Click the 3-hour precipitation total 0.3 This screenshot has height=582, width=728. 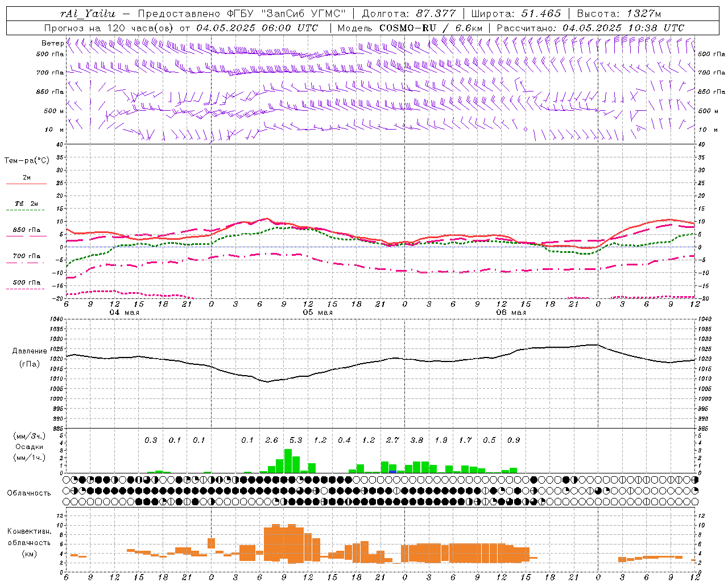tap(151, 440)
